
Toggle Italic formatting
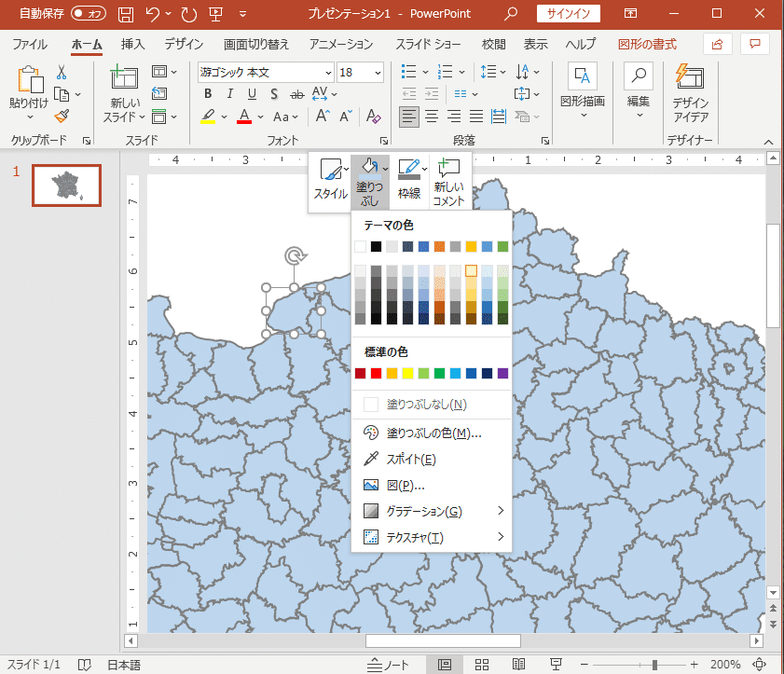point(229,94)
